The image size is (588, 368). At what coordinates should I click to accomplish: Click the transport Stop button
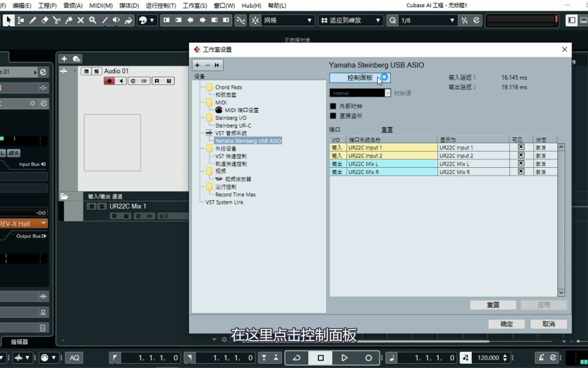pyautogui.click(x=321, y=357)
